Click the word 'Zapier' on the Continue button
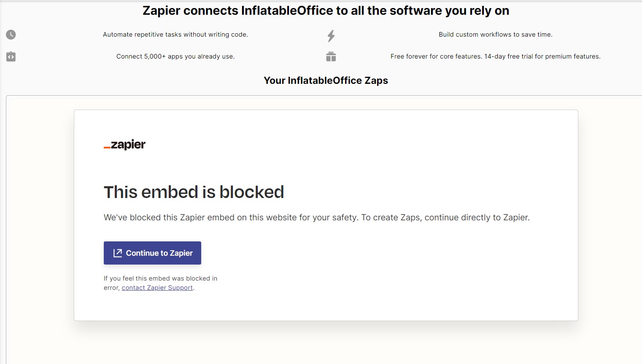Viewport: 642px width, 364px height. click(181, 253)
